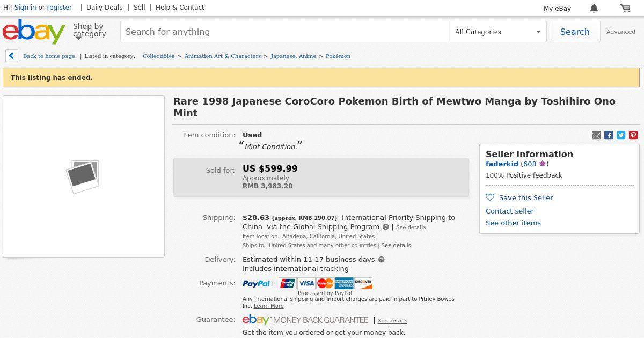The image size is (644, 338).
Task: Open the notifications bell icon
Action: (x=594, y=8)
